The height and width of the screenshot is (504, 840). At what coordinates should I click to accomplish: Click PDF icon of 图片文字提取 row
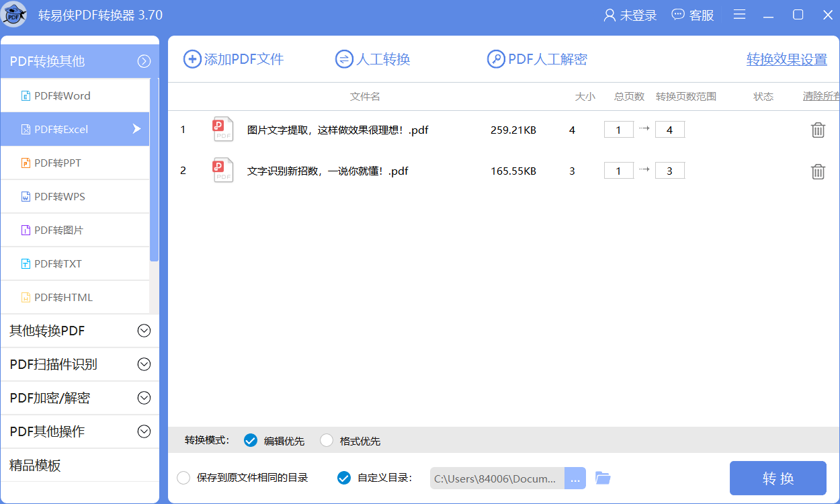[223, 129]
